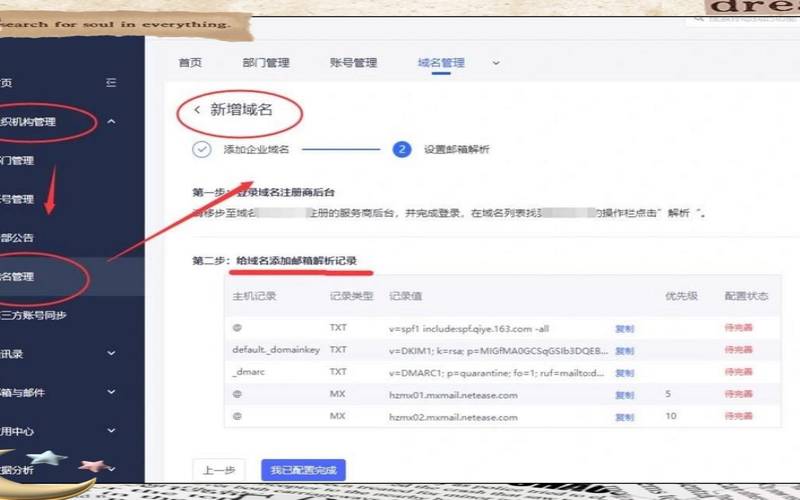Click the 设置邮箱解析 step label

coord(457,149)
